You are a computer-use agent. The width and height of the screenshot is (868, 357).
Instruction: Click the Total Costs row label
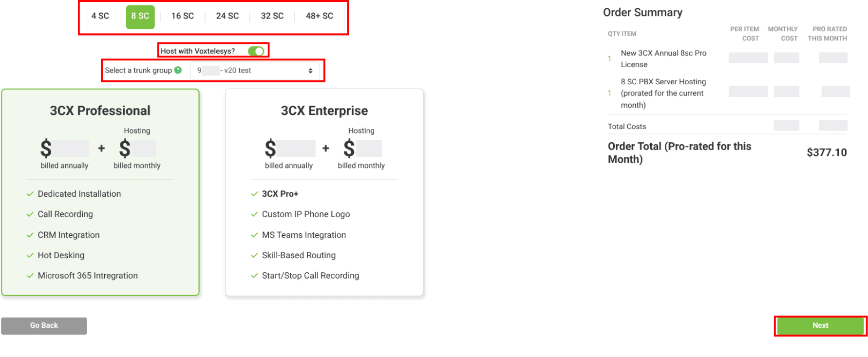tap(627, 127)
